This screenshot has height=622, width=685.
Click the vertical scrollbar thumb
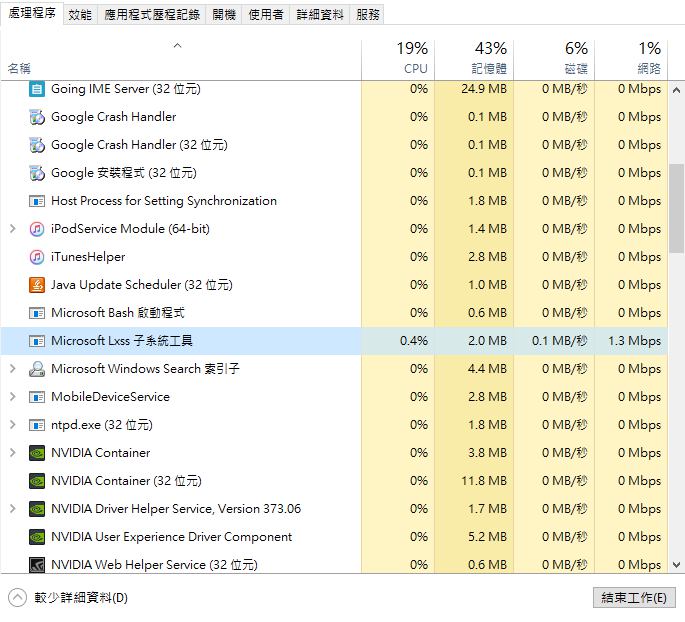point(676,208)
